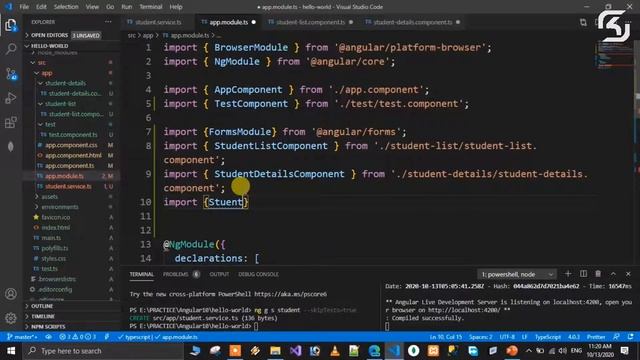Click the notifications bell in status bar

point(631,337)
